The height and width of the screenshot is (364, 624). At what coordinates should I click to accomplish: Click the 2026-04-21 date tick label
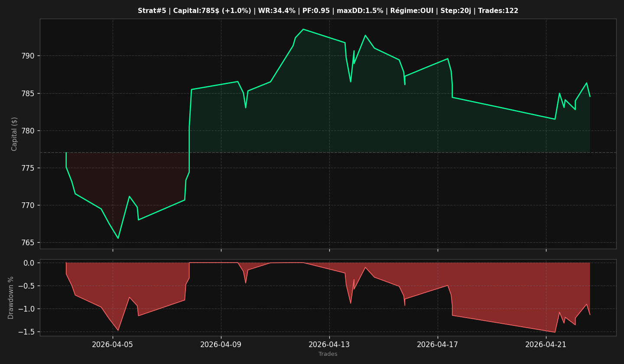[x=546, y=344]
